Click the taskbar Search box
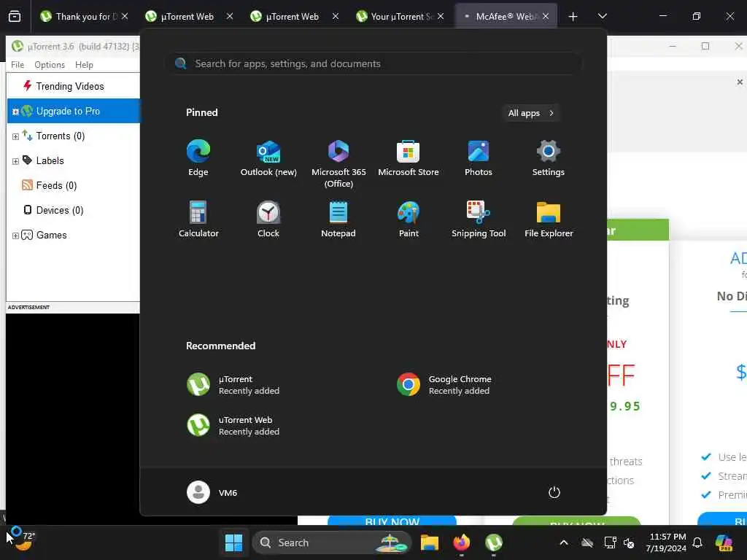Screen dimensions: 747x560 [332, 542]
